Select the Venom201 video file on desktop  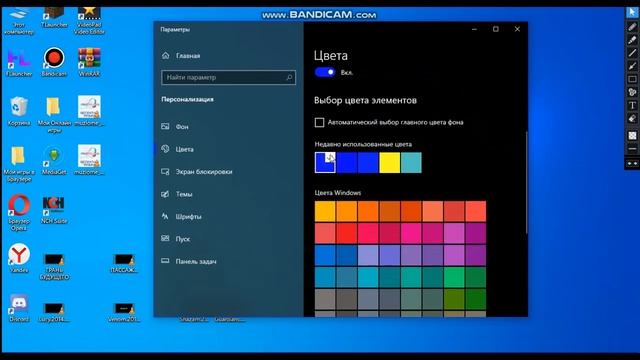pos(124,312)
